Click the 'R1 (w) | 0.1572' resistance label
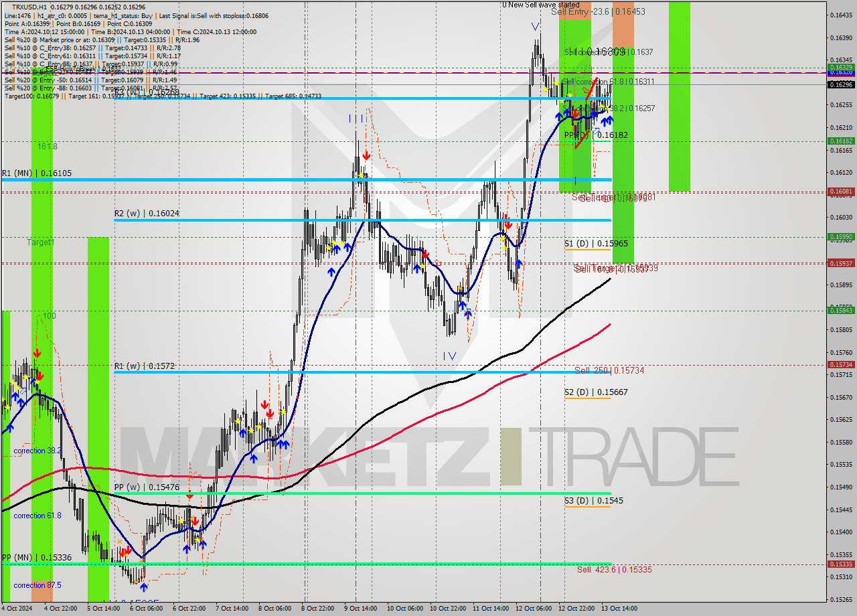 (144, 366)
